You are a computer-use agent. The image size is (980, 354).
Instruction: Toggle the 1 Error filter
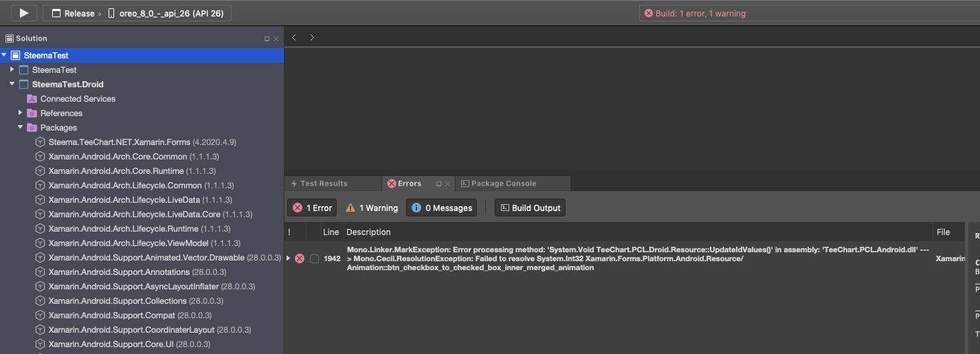[313, 208]
